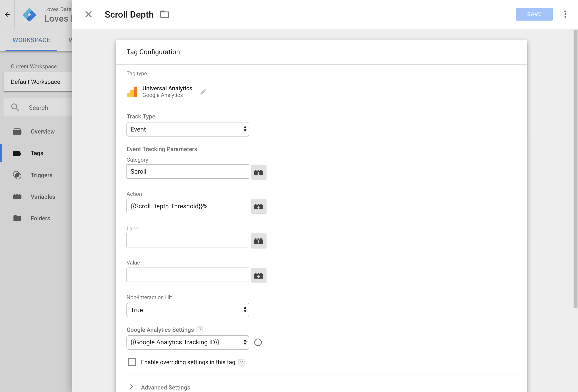Change the Non-Interaction Hit dropdown
The width and height of the screenshot is (578, 392).
(187, 310)
